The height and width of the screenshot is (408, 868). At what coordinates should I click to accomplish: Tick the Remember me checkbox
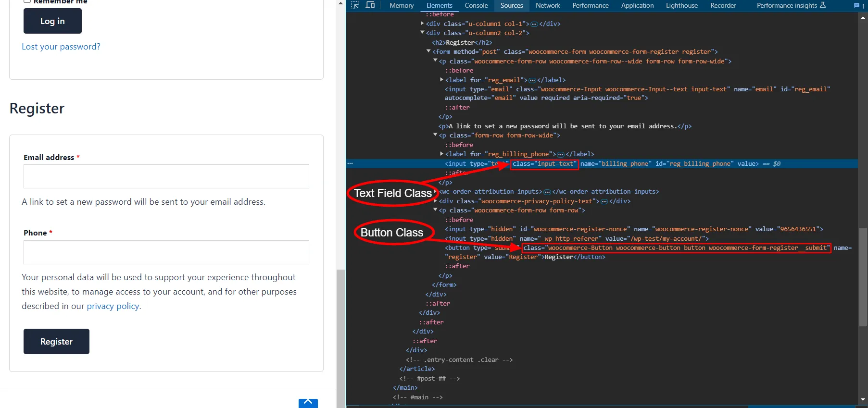pyautogui.click(x=27, y=1)
